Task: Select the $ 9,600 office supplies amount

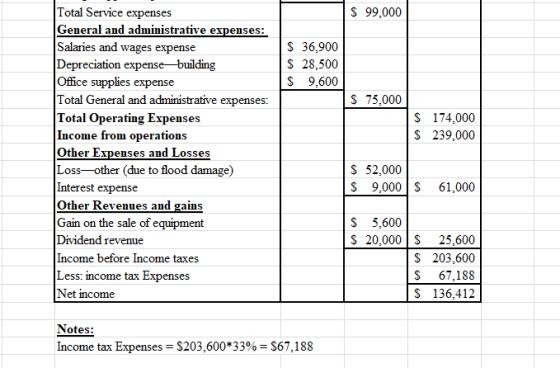Action: coord(312,82)
